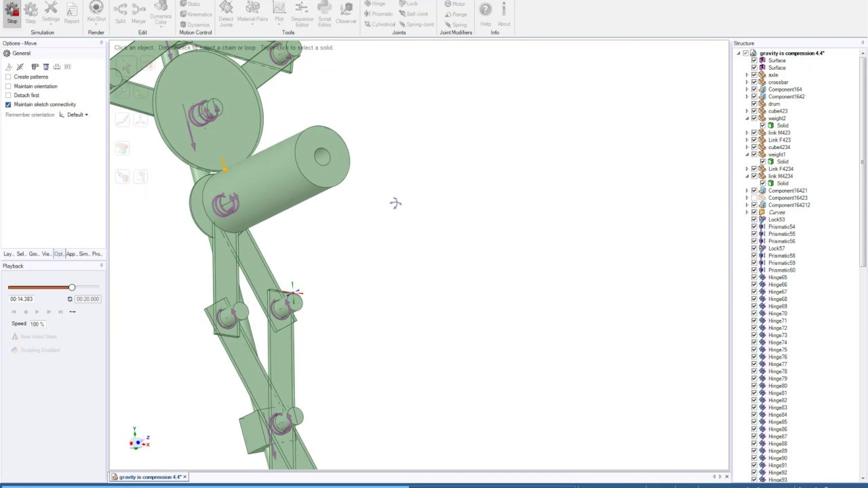Image resolution: width=868 pixels, height=488 pixels.
Task: Select the gravity is compression 4.4 document tab
Action: (149, 477)
